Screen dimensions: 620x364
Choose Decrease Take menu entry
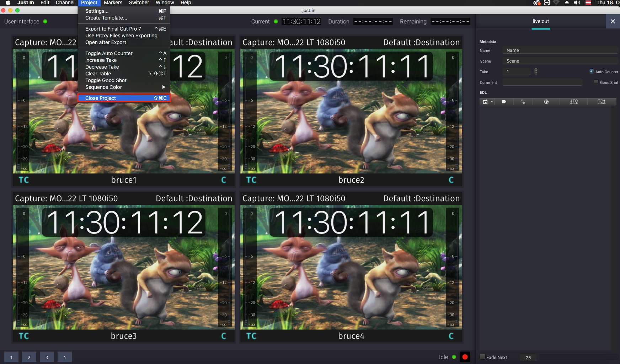pos(124,67)
